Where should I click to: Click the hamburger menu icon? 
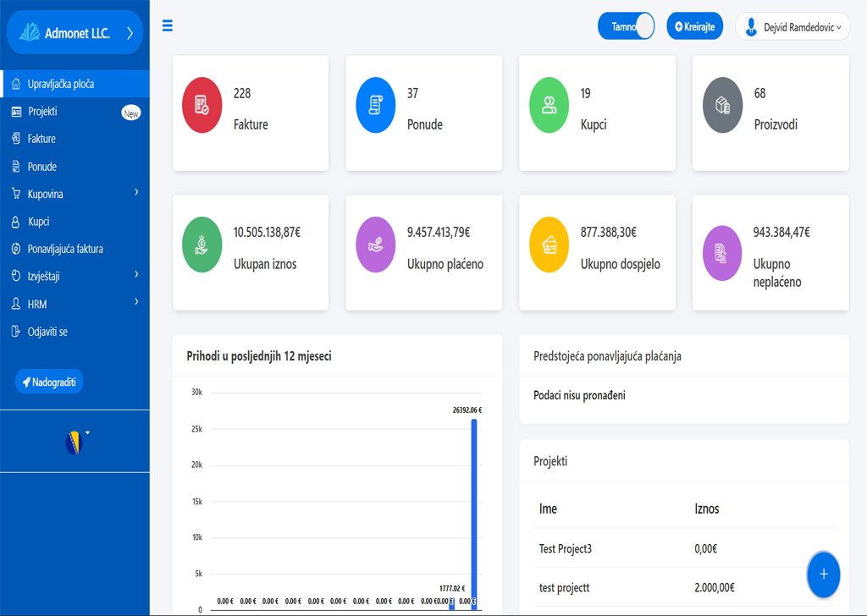click(168, 26)
